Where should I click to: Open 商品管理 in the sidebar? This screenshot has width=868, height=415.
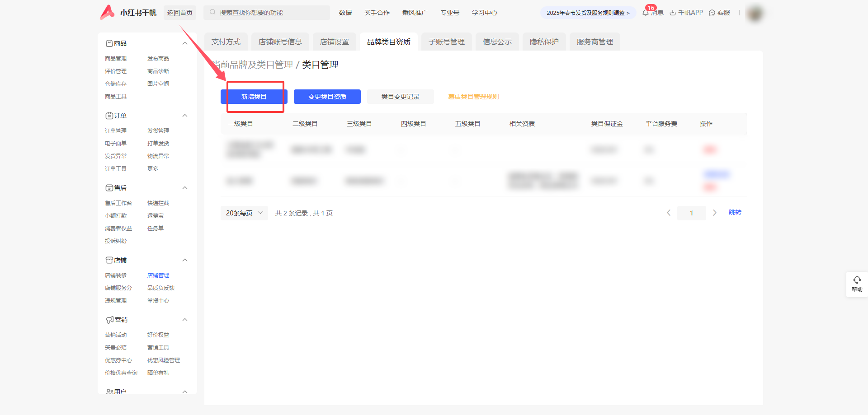click(116, 59)
